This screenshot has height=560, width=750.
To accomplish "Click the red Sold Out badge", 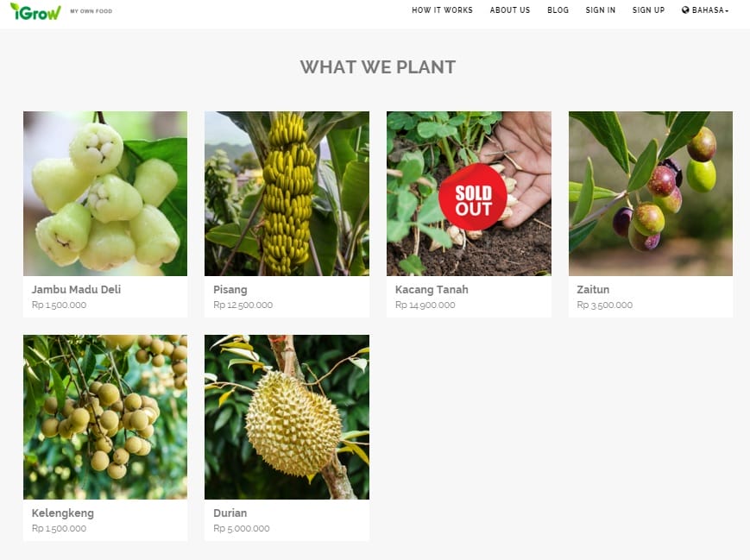I will (473, 197).
